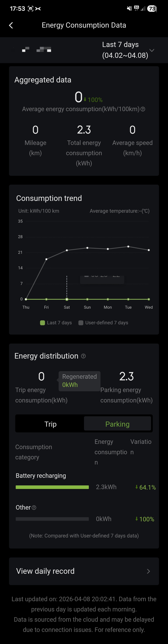Switch to the Trip tab
This screenshot has width=168, height=644.
pos(50,424)
